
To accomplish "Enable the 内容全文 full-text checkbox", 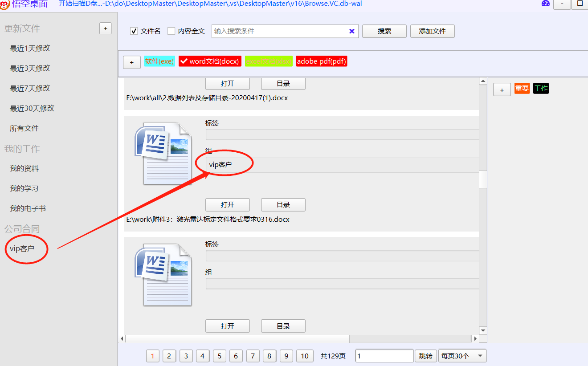I will coord(171,31).
